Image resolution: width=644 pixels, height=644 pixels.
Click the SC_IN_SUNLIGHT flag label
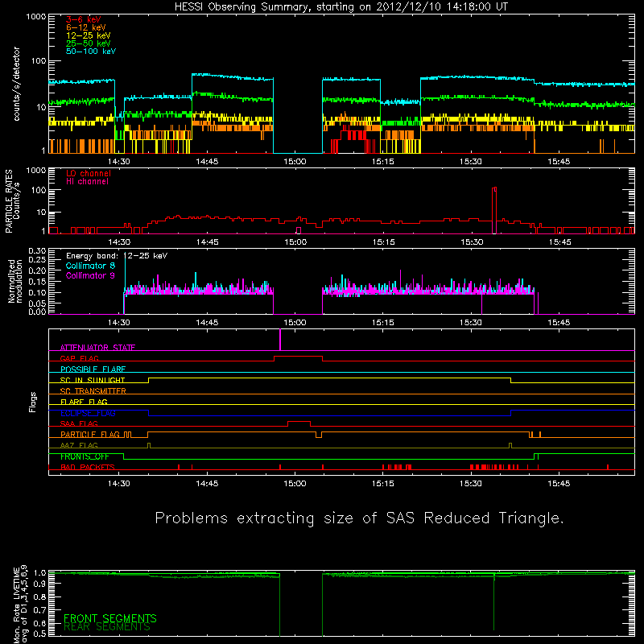pyautogui.click(x=93, y=380)
